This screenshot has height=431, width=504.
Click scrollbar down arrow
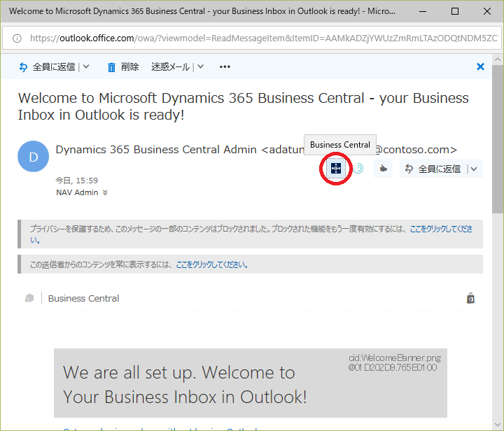498,425
